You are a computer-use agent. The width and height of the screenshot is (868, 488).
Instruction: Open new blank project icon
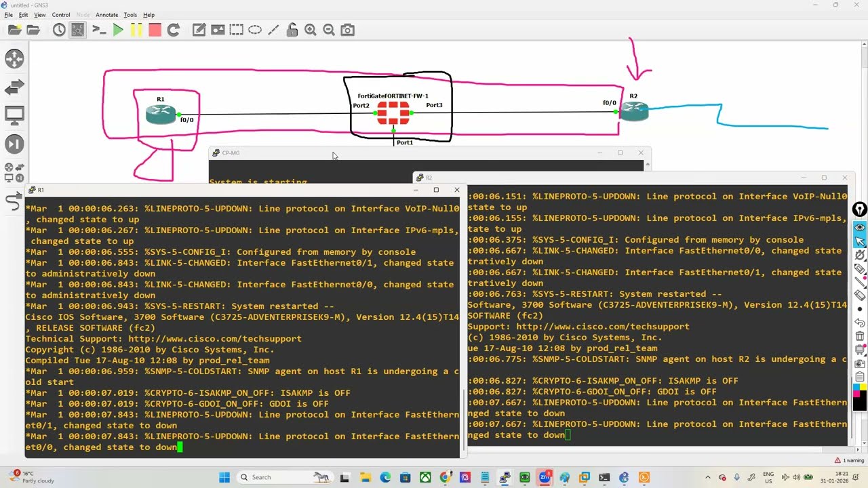pos(14,30)
